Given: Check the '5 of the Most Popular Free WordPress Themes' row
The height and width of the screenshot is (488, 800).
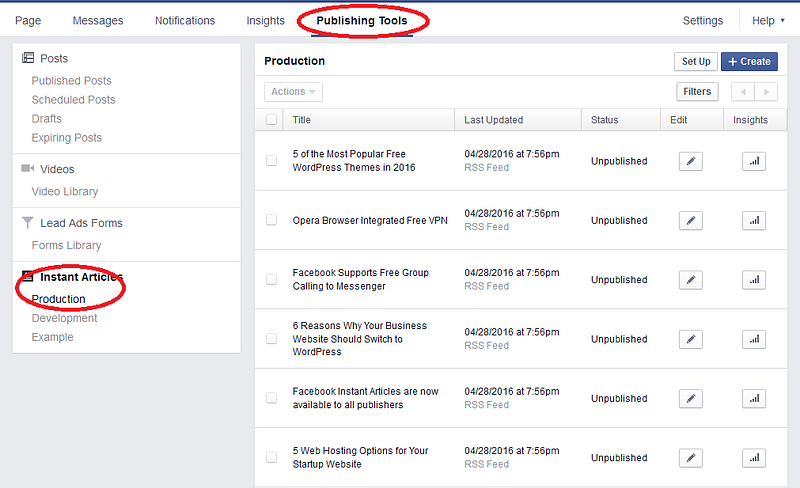Looking at the screenshot, I should (x=271, y=161).
